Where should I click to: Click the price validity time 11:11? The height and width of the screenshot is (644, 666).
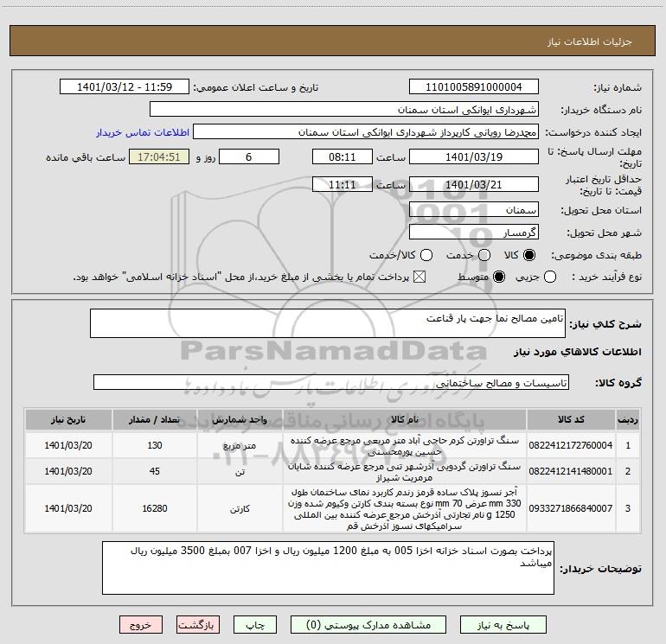tap(343, 185)
